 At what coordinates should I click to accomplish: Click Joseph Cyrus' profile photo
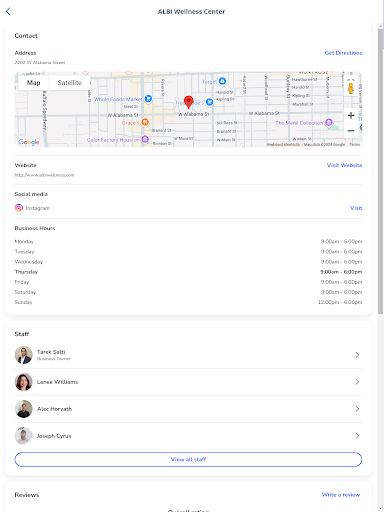point(24,436)
